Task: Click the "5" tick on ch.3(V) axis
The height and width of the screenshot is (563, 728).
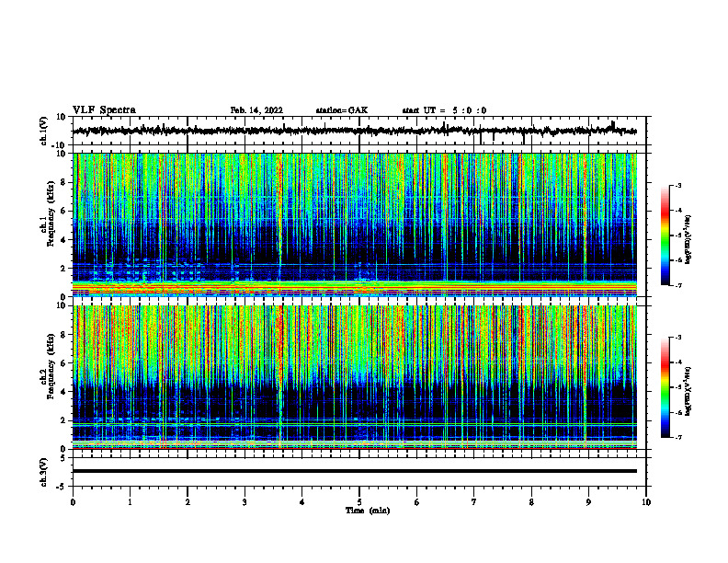Action: [63, 458]
